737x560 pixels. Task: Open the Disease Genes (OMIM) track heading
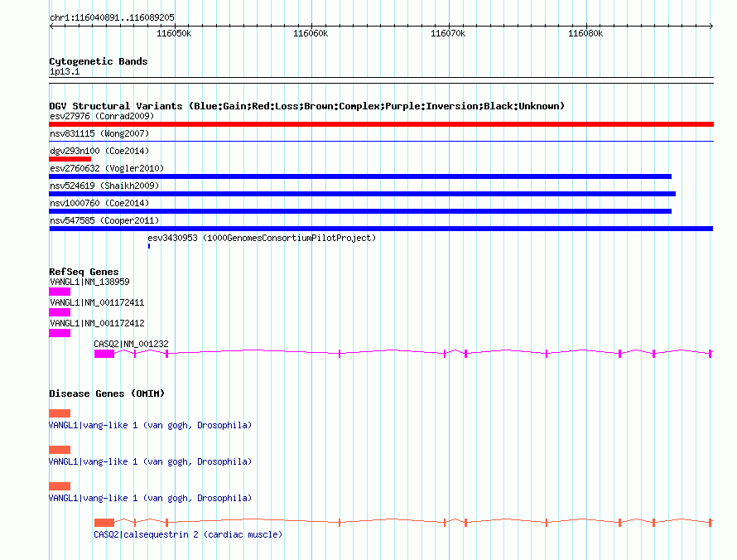tap(106, 393)
